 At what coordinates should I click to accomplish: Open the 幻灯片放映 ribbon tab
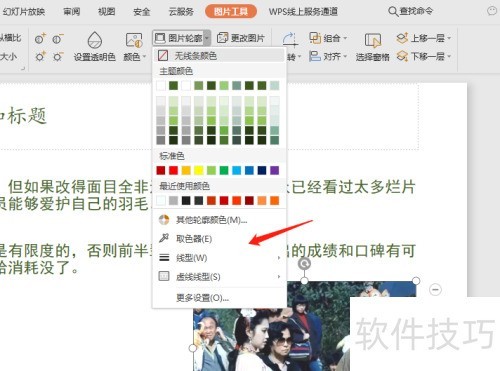point(23,11)
